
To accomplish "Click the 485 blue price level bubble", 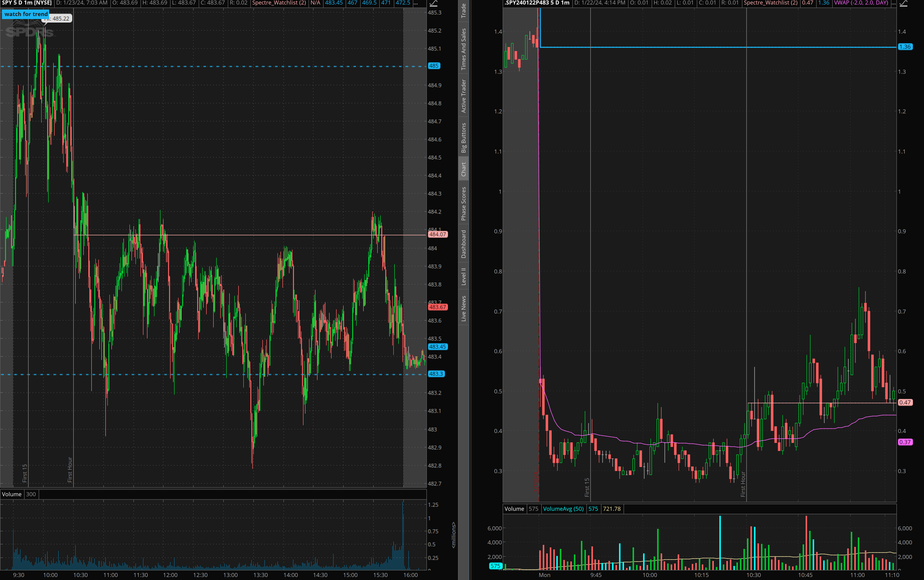I will click(x=434, y=66).
